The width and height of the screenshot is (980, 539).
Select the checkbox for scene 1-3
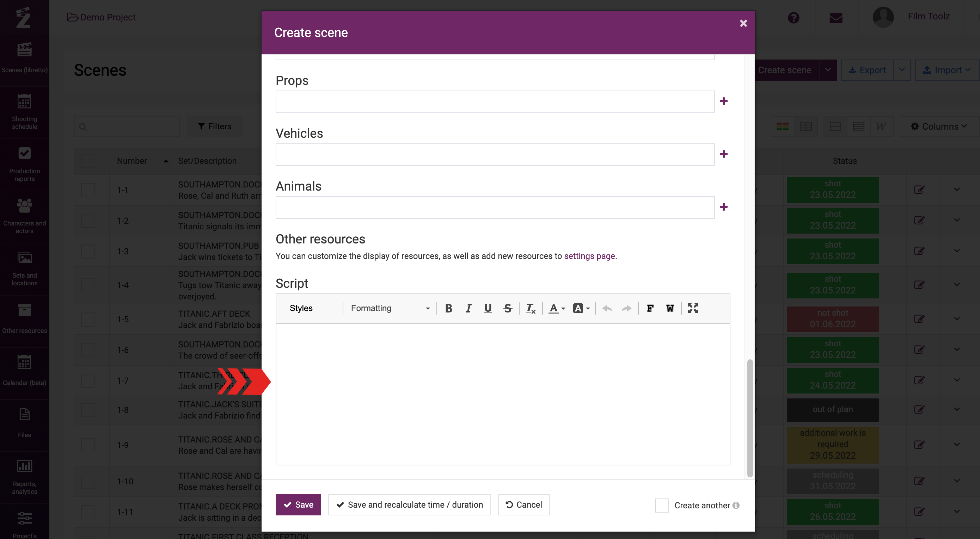[x=88, y=251]
